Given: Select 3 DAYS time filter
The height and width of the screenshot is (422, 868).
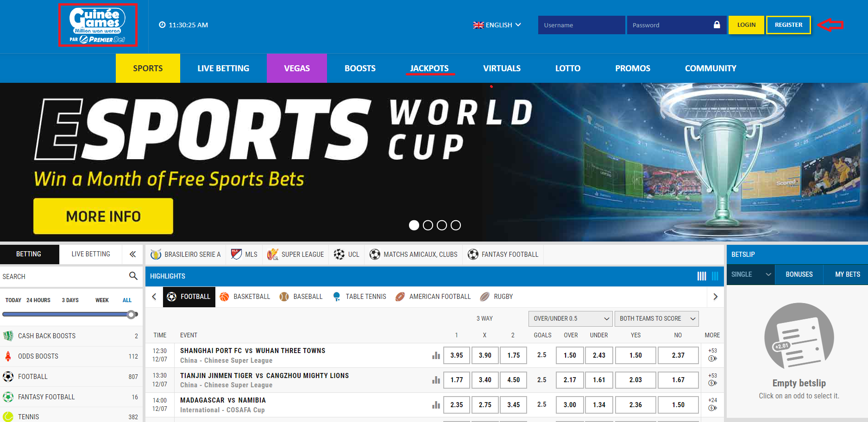Looking at the screenshot, I should 70,300.
